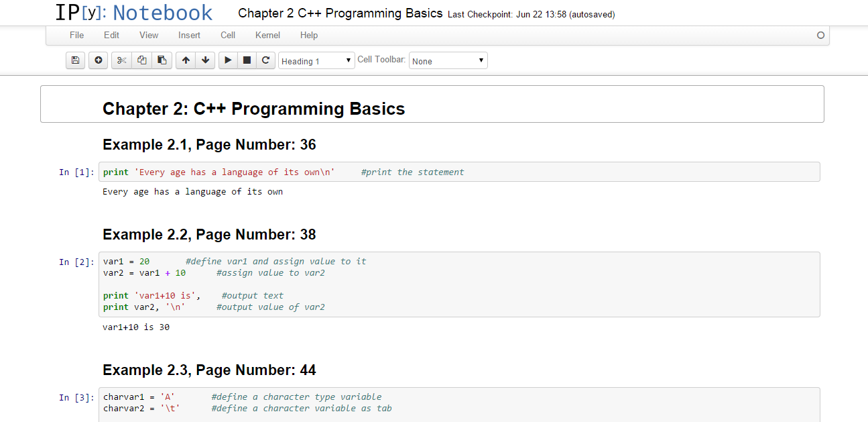The height and width of the screenshot is (422, 868).
Task: Rename notebook title Chapter 2 C++ Programming Basics
Action: click(340, 13)
